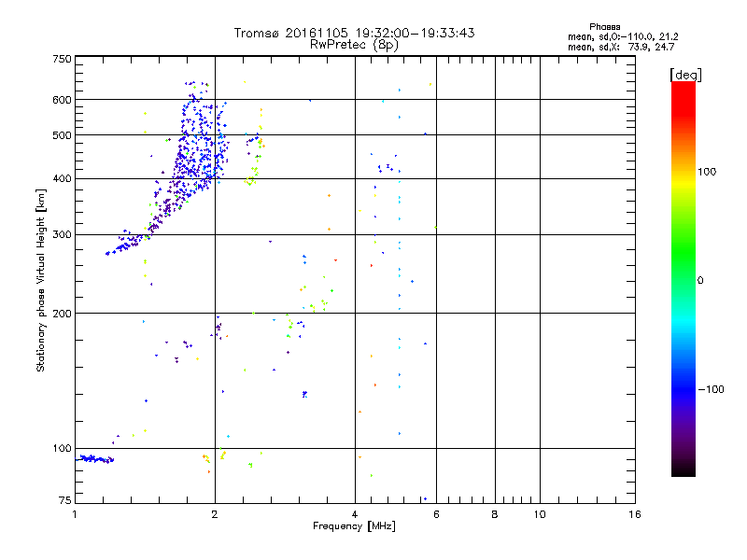
Task: Click the "4" MHz frequency tick label
Action: (x=355, y=514)
